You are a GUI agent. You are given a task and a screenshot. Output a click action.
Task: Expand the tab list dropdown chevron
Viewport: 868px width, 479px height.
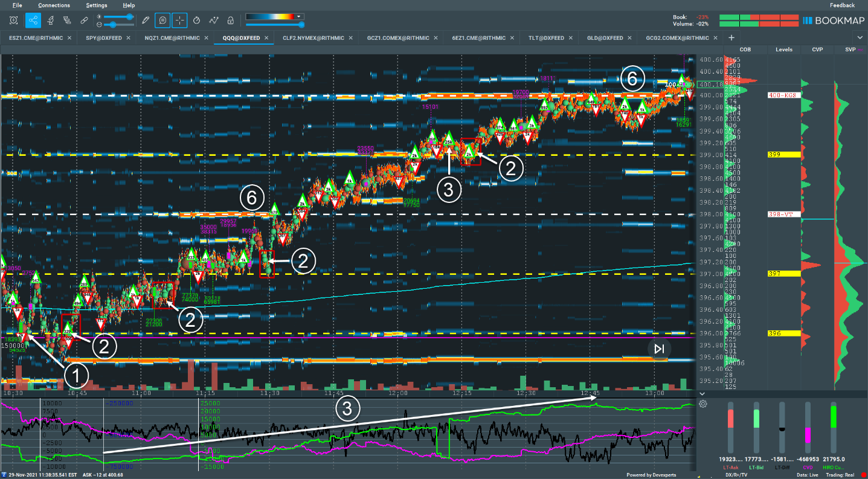pyautogui.click(x=861, y=38)
